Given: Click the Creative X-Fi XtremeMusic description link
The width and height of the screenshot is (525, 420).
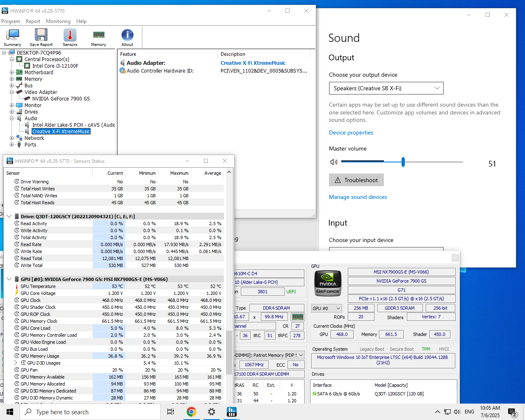Looking at the screenshot, I should click(x=253, y=63).
